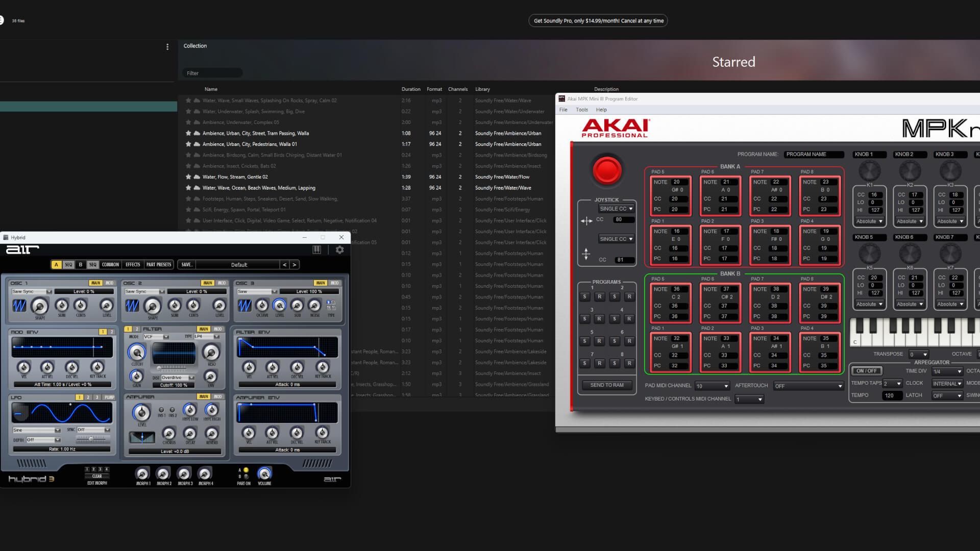The height and width of the screenshot is (551, 980).
Task: Click Get Soundly Pro promotion button
Action: (598, 21)
